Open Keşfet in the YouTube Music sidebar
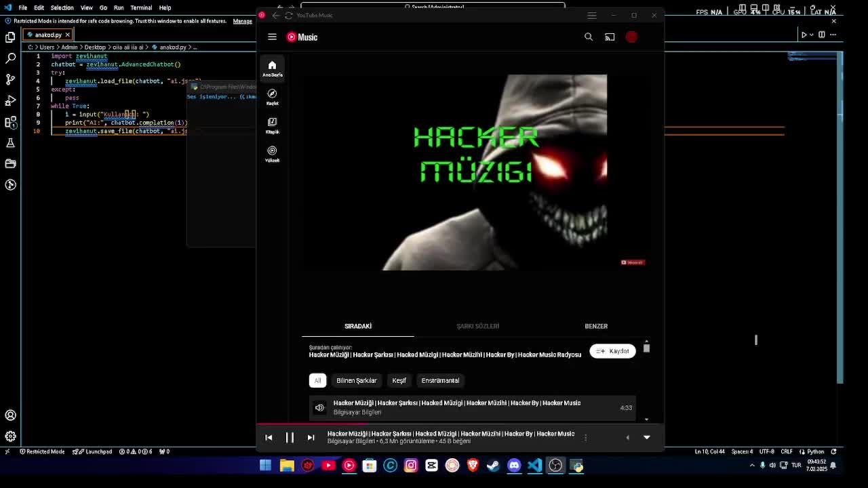868x488 pixels. point(272,97)
